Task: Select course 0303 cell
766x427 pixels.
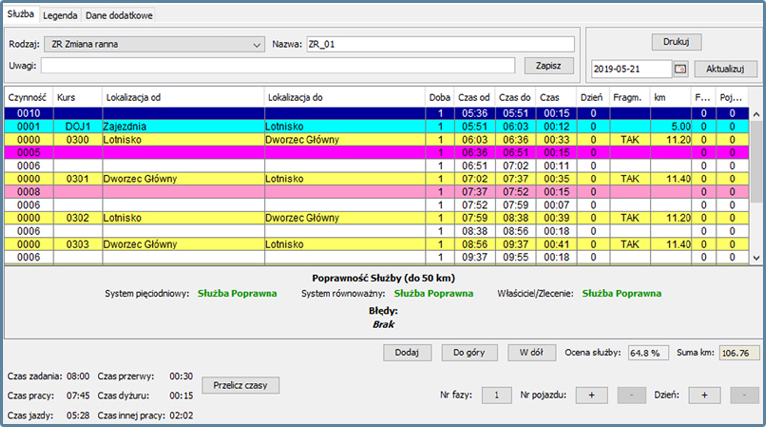Action: (x=78, y=244)
